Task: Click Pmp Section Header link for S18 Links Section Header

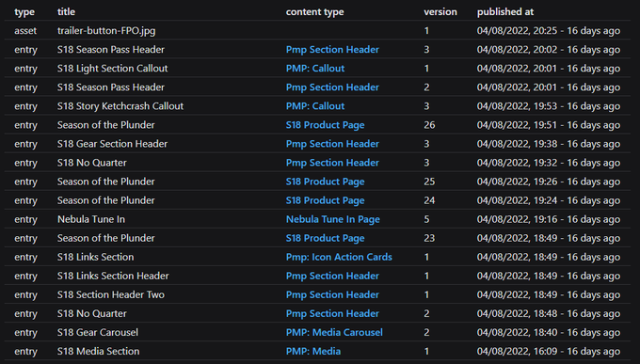Action: tap(332, 276)
